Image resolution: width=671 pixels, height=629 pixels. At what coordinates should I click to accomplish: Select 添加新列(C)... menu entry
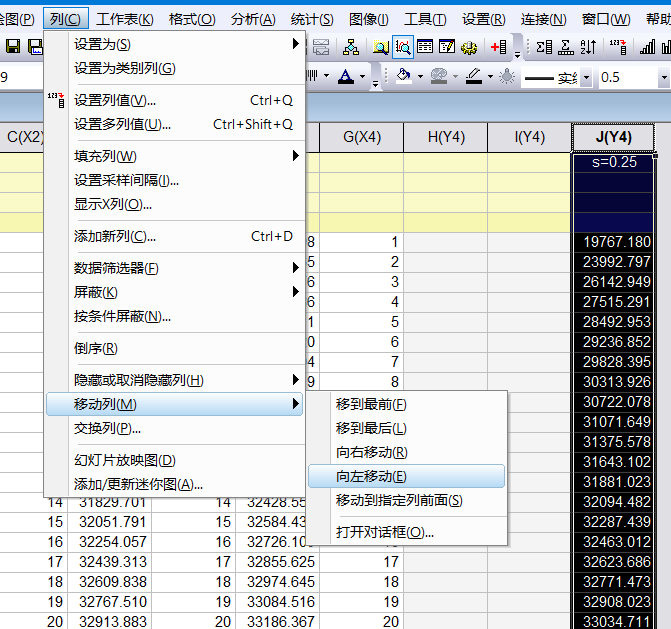[175, 236]
